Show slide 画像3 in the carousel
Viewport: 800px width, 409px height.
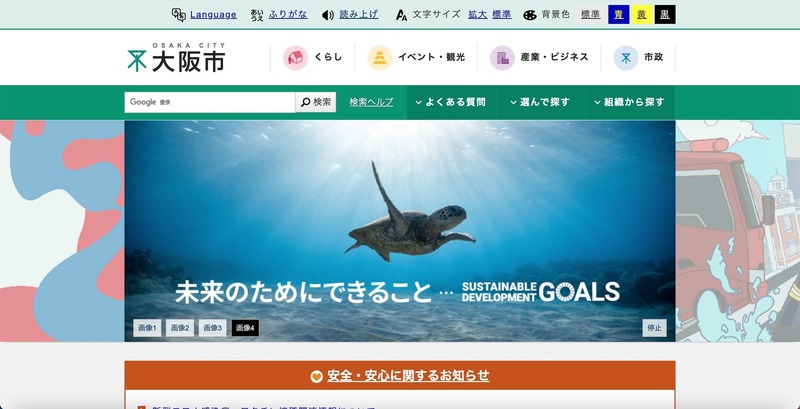tap(213, 328)
